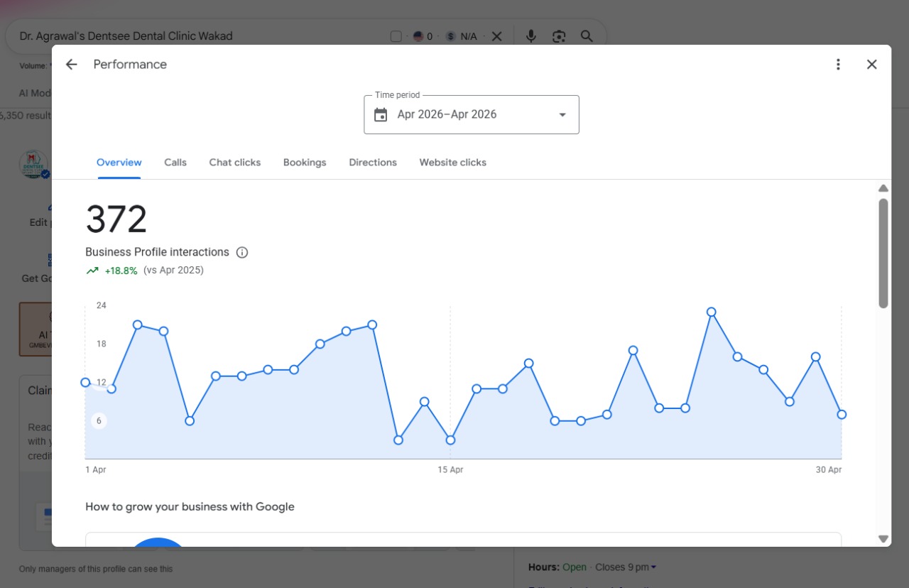Go back using the Performance arrow

[x=71, y=65]
